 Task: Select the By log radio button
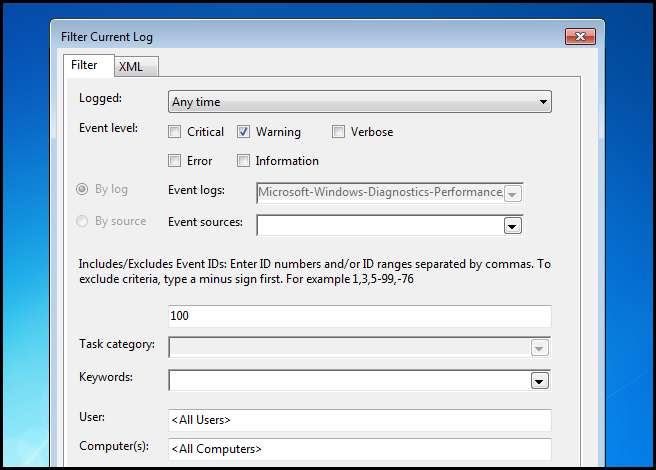(82, 189)
